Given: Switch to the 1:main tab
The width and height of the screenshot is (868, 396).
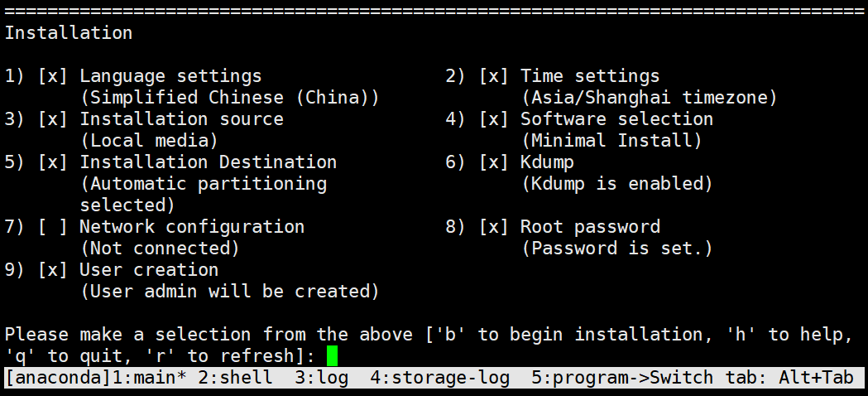Looking at the screenshot, I should click(150, 378).
